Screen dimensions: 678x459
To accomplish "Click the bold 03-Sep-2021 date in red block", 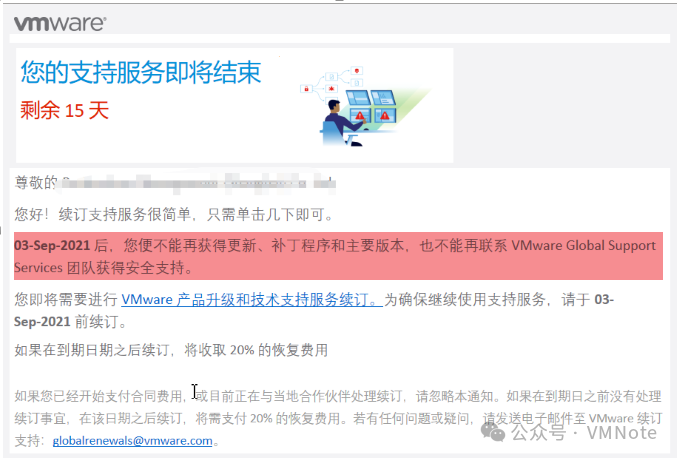I will [52, 245].
